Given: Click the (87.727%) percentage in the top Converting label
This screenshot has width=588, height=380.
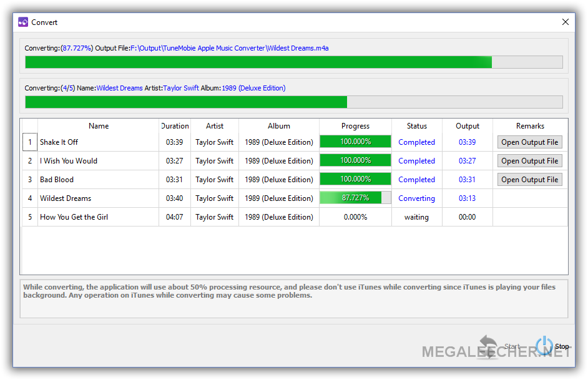Looking at the screenshot, I should [77, 48].
